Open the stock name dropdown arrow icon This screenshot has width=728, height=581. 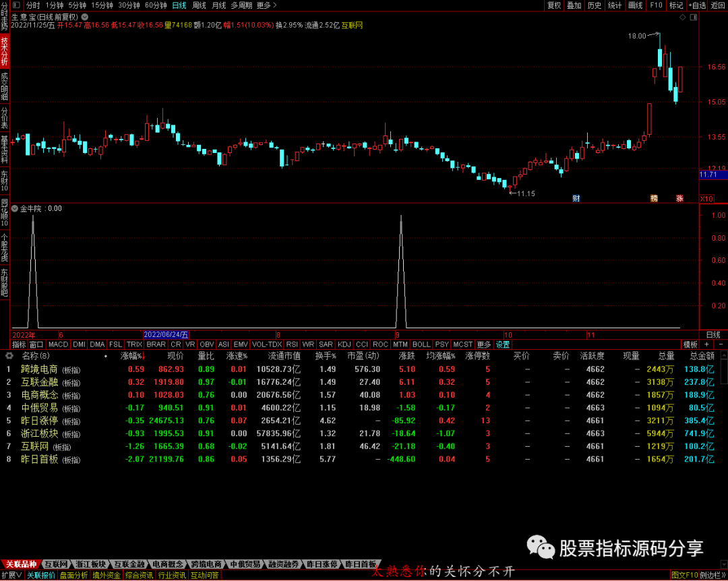tap(84, 17)
